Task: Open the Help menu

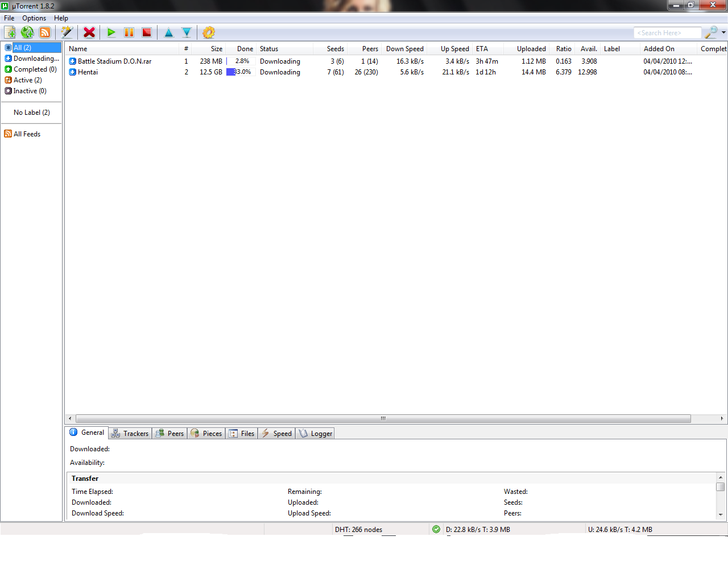Action: click(61, 18)
